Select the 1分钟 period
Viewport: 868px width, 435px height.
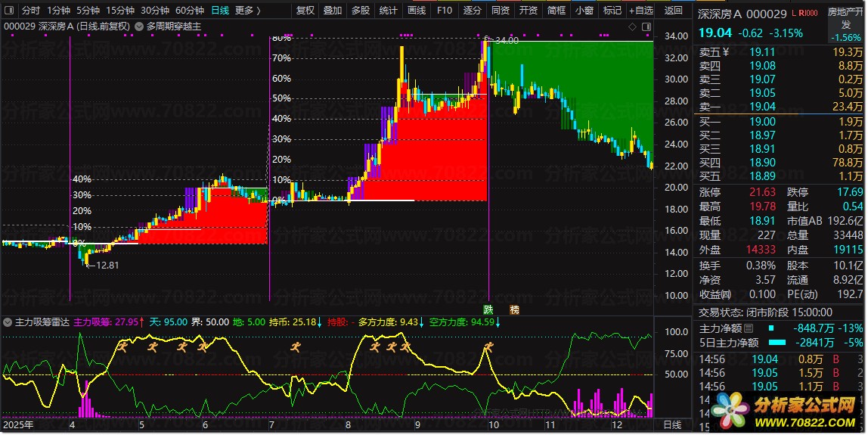coord(58,10)
